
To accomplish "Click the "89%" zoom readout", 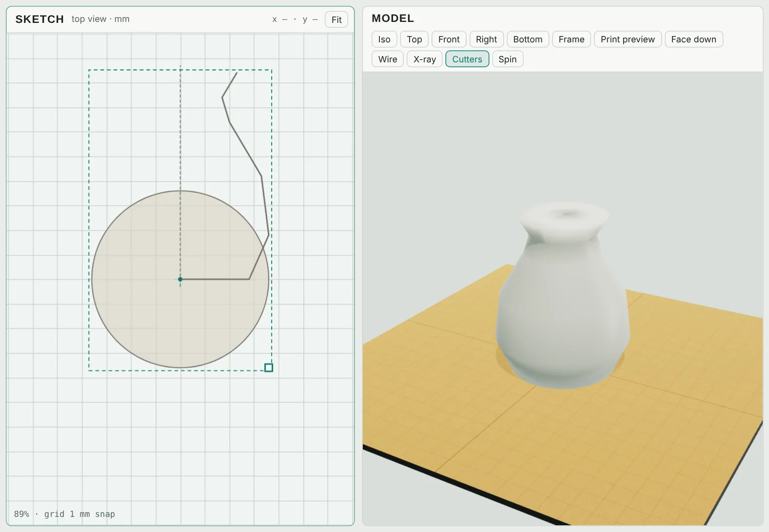I will pos(21,514).
